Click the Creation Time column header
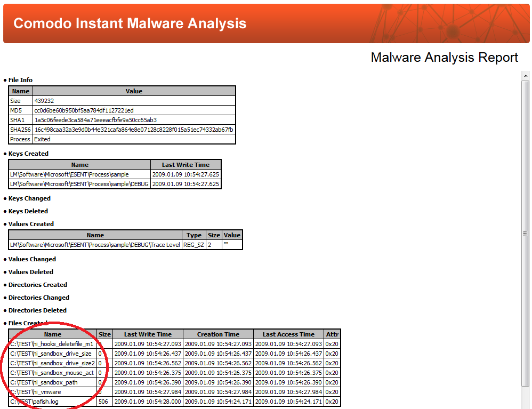This screenshot has width=532, height=409. [218, 334]
